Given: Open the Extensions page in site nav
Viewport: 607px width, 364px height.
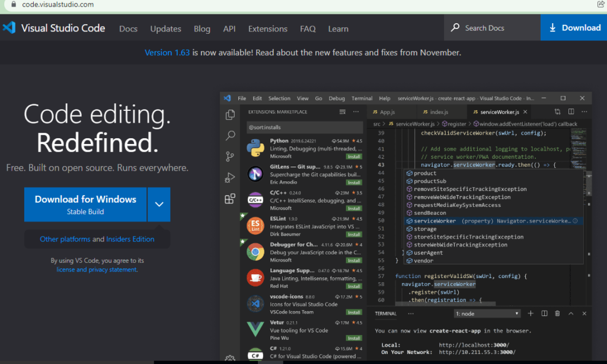Looking at the screenshot, I should (268, 28).
